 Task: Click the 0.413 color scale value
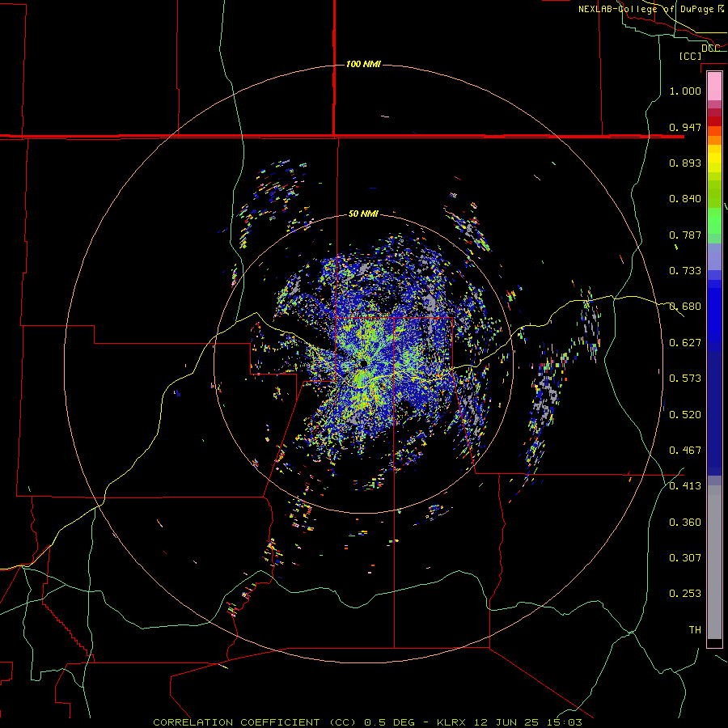tap(685, 486)
